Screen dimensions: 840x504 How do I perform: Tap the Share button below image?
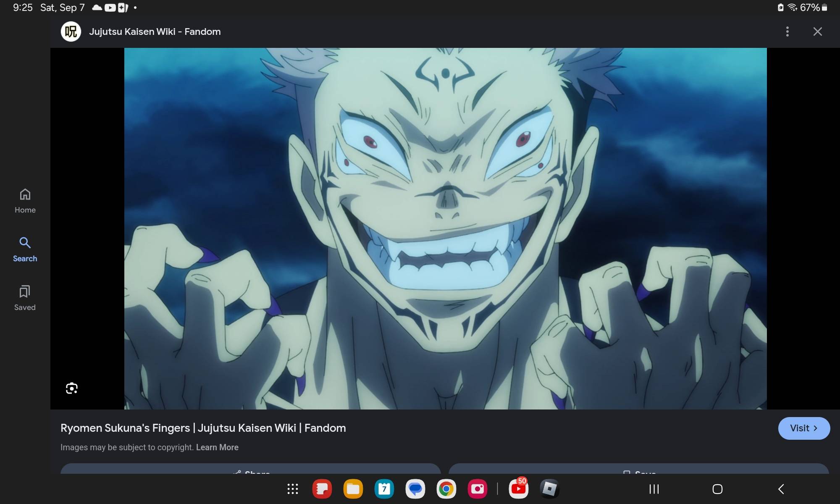coord(251,469)
